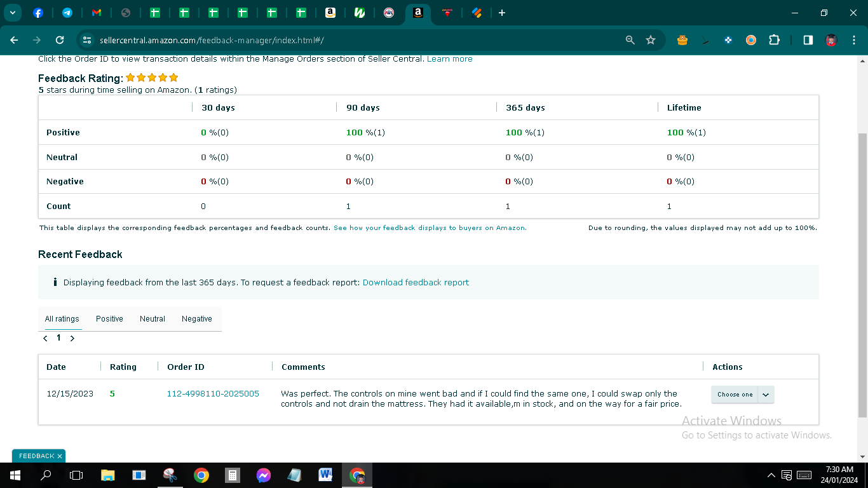
Task: Open the Extensions puzzle-piece menu
Action: (x=774, y=40)
